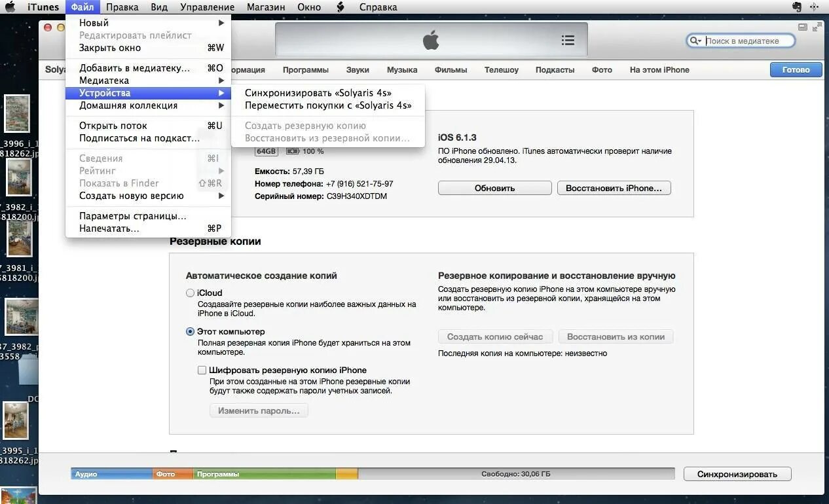The width and height of the screenshot is (829, 504).
Task: Switch to the Фильмы tab
Action: click(x=451, y=70)
